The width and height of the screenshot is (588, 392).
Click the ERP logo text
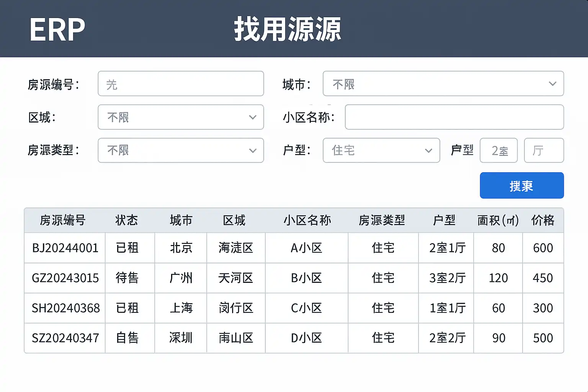coord(57,29)
